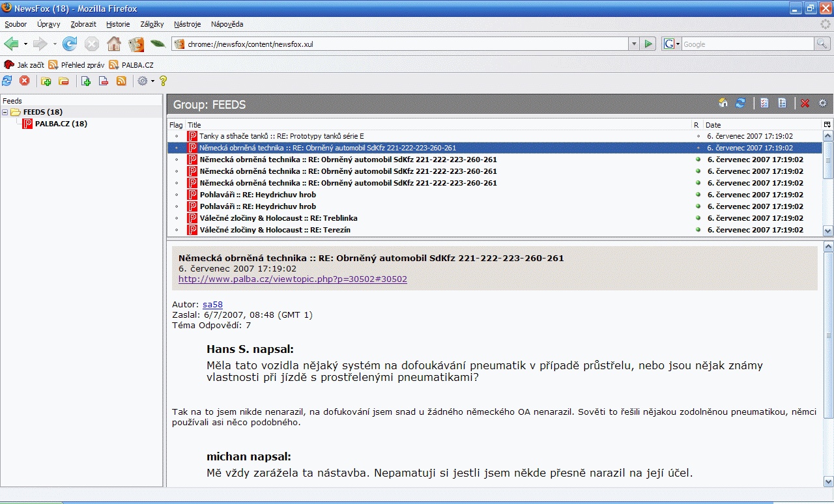Open the Přehled zpráv live bookmark
This screenshot has width=834, height=504.
coord(76,64)
